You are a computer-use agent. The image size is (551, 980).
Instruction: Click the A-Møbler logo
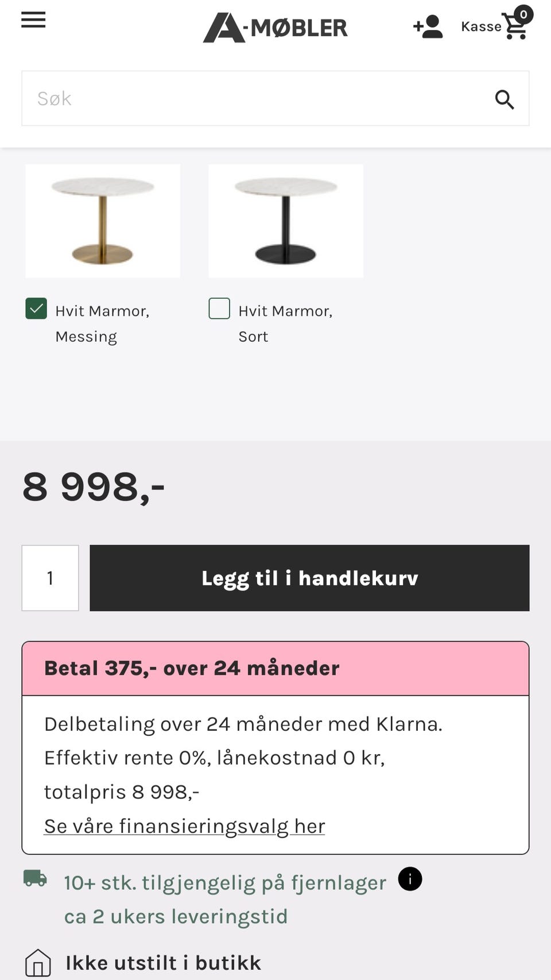275,28
